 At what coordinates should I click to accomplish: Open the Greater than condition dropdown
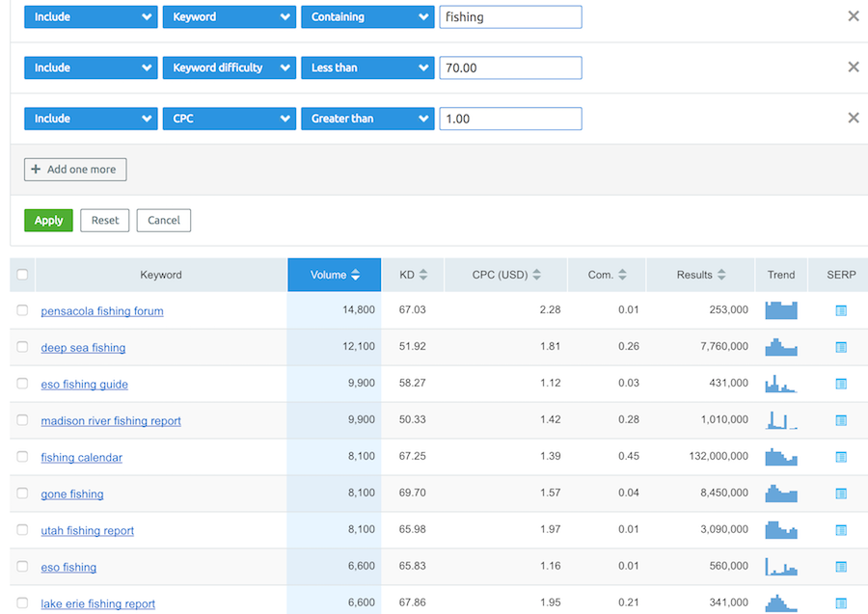(x=367, y=119)
